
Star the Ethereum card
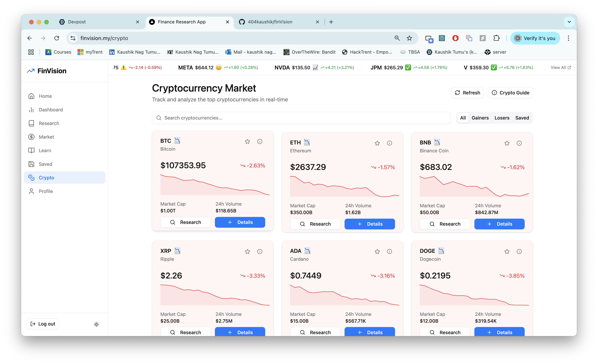(x=377, y=143)
